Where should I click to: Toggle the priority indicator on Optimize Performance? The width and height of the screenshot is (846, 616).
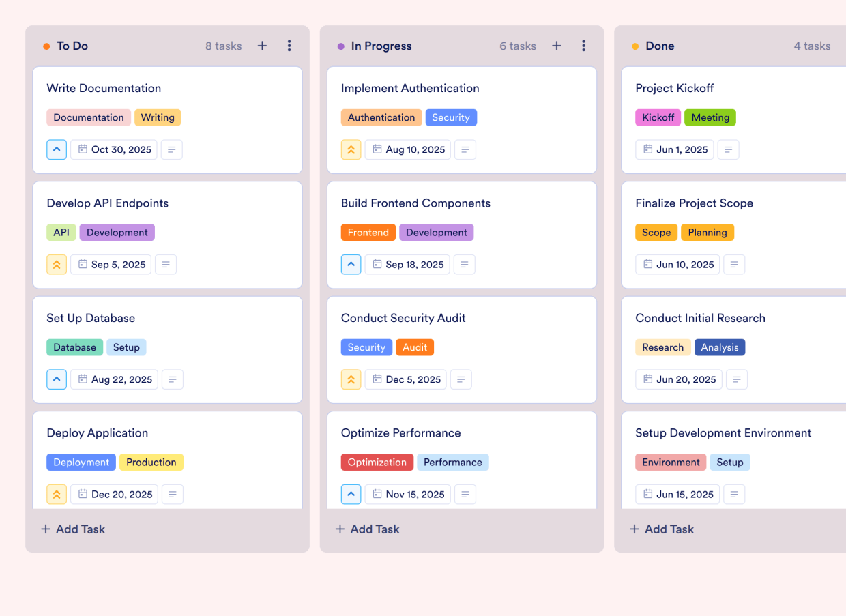pyautogui.click(x=351, y=494)
